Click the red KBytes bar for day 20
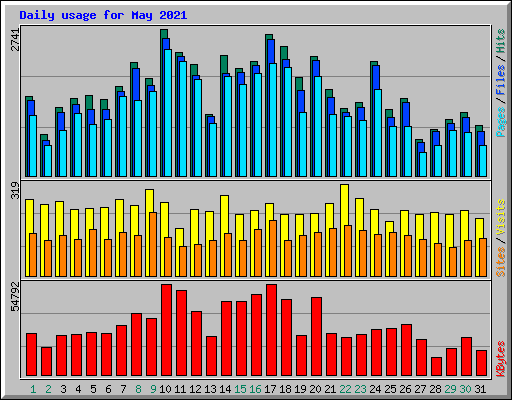 316,337
